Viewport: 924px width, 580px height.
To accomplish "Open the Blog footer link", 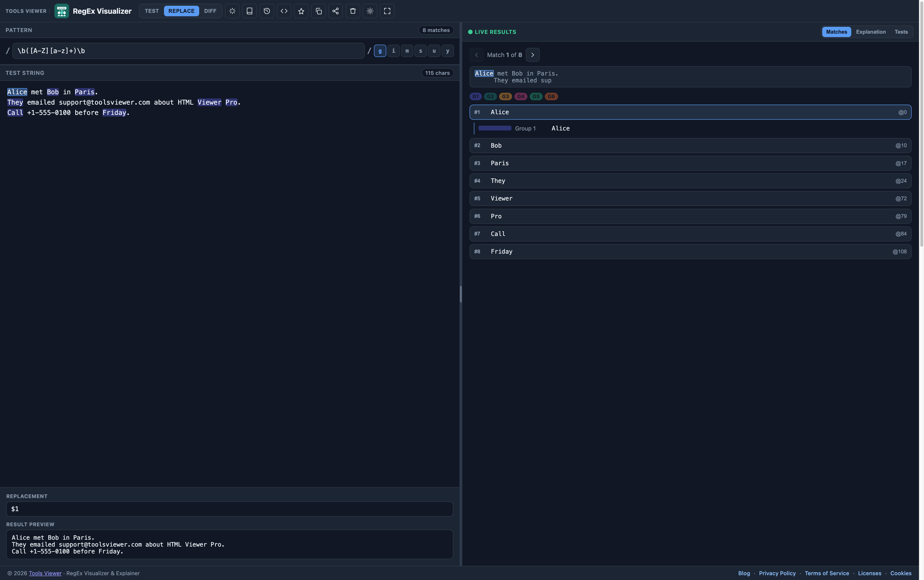I will 744,574.
